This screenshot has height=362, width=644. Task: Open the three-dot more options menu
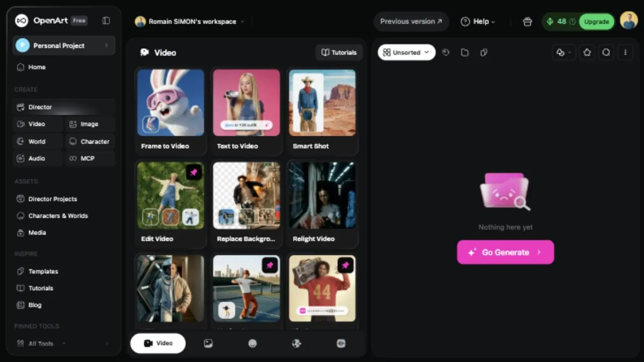coord(625,52)
